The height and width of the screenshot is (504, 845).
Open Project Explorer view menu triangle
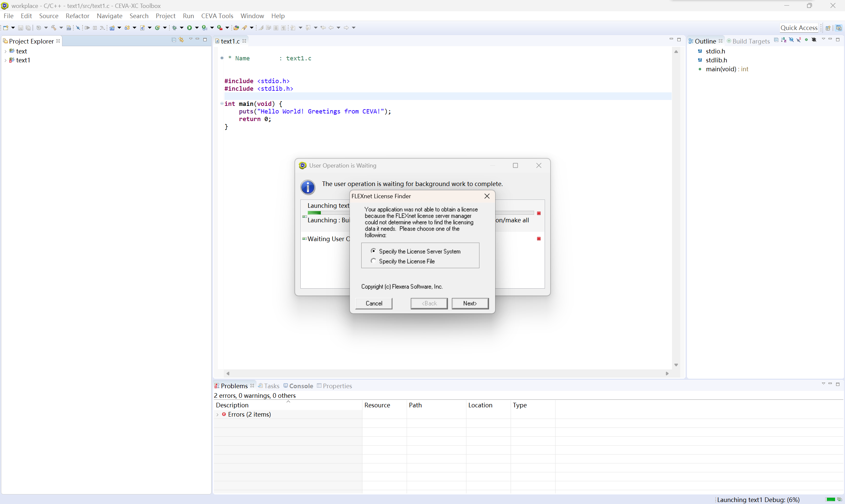coord(190,39)
